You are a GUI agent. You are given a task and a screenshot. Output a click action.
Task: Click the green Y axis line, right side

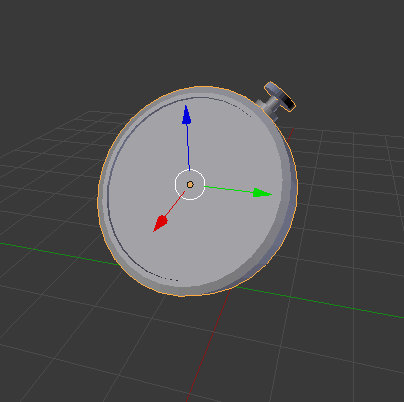pos(320,303)
